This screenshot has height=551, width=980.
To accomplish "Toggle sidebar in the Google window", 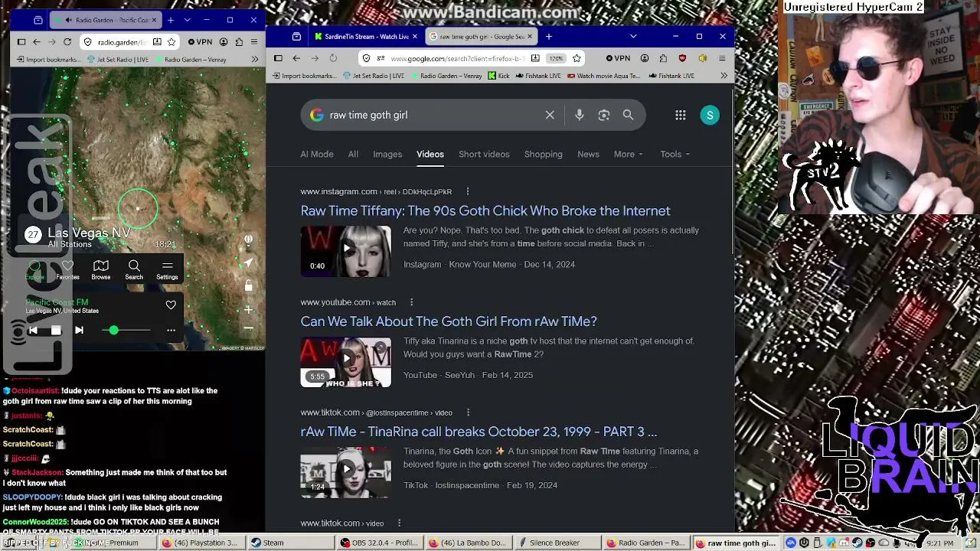I will [x=278, y=58].
